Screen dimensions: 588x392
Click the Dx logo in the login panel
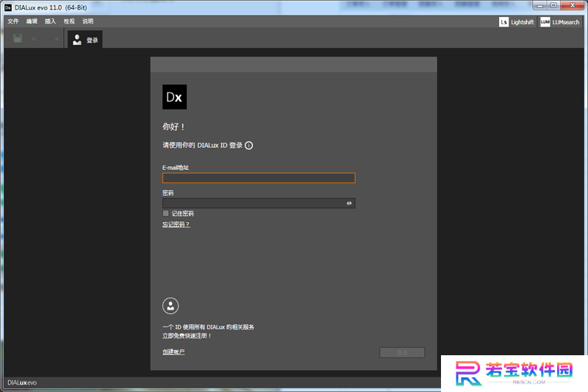tap(174, 97)
